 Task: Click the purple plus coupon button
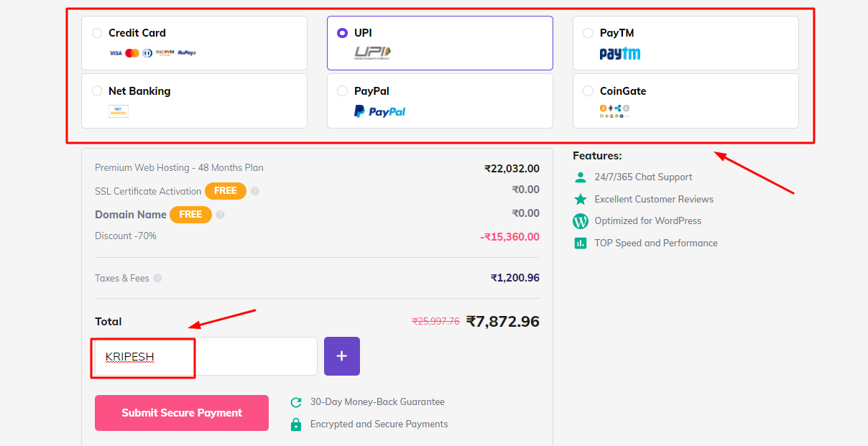342,356
